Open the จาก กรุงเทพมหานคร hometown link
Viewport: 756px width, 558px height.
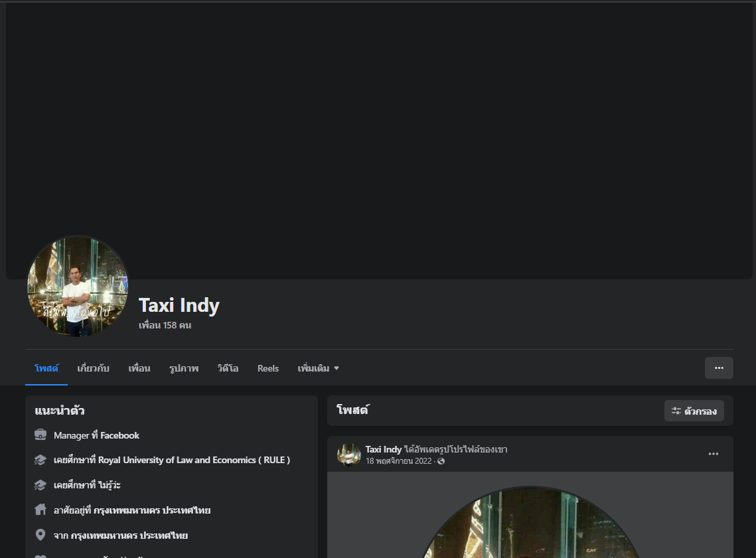click(x=129, y=535)
